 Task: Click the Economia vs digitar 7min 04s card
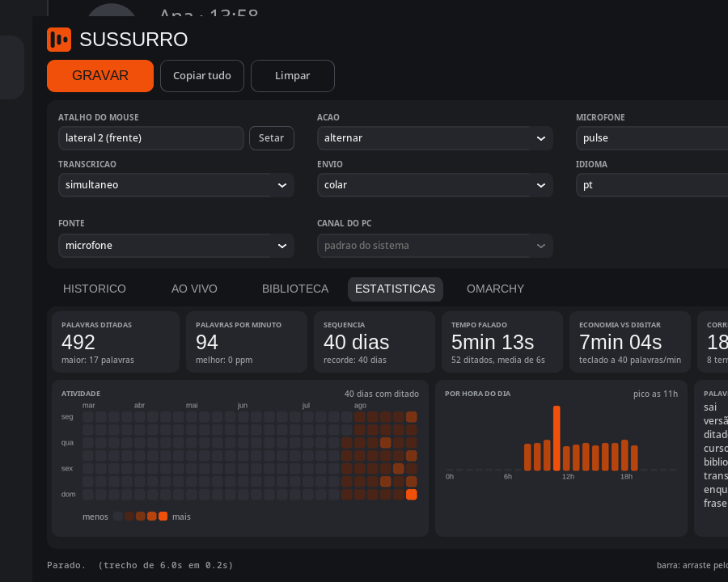(630, 342)
